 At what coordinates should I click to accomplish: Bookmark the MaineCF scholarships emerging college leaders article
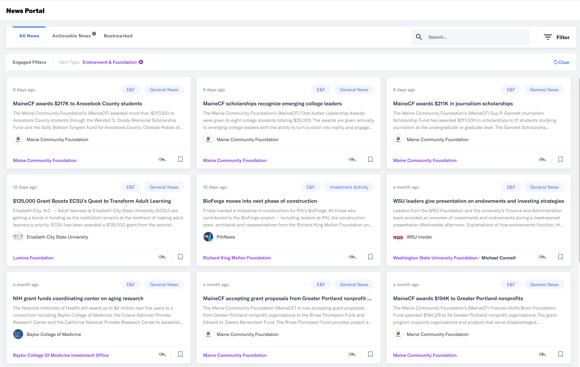pyautogui.click(x=370, y=159)
